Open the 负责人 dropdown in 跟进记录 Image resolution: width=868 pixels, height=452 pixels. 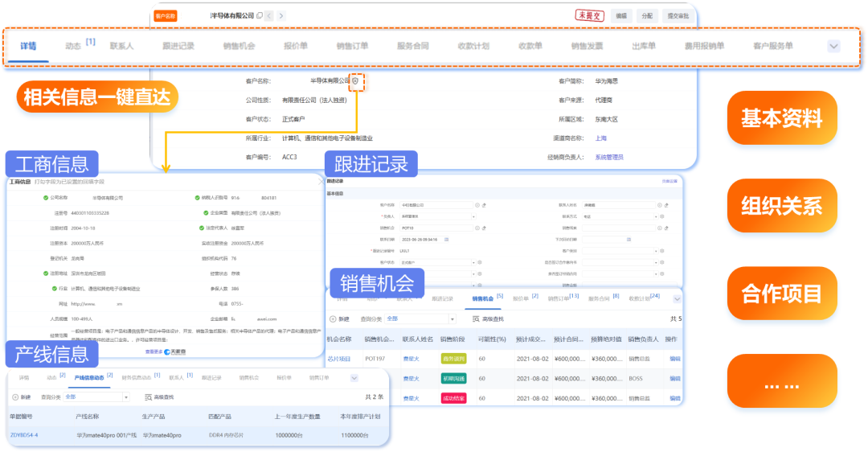[437, 216]
